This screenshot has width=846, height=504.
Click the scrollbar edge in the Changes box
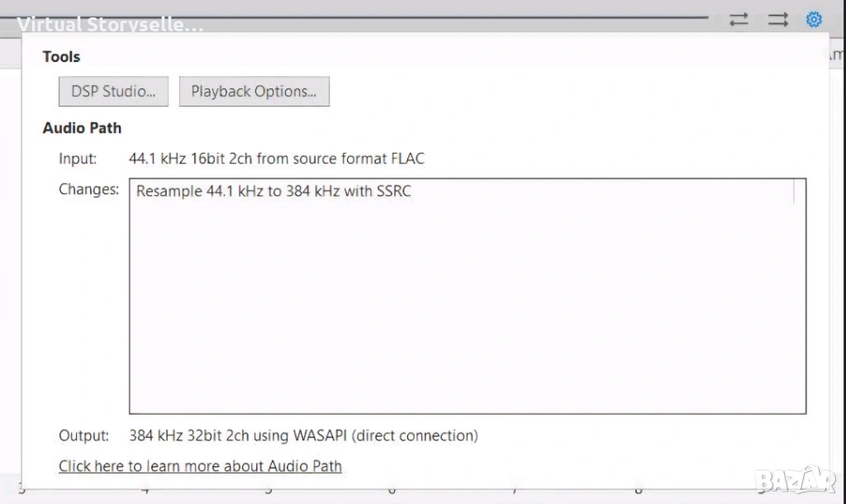795,192
